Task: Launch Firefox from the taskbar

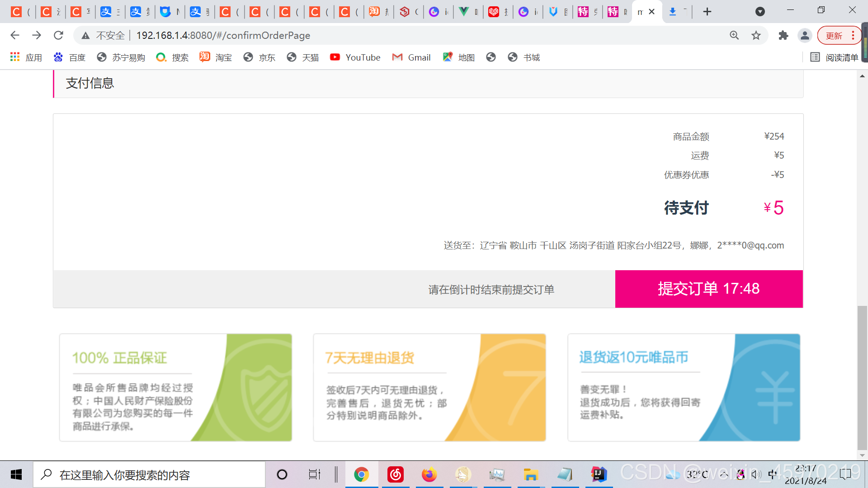Action: pos(429,474)
